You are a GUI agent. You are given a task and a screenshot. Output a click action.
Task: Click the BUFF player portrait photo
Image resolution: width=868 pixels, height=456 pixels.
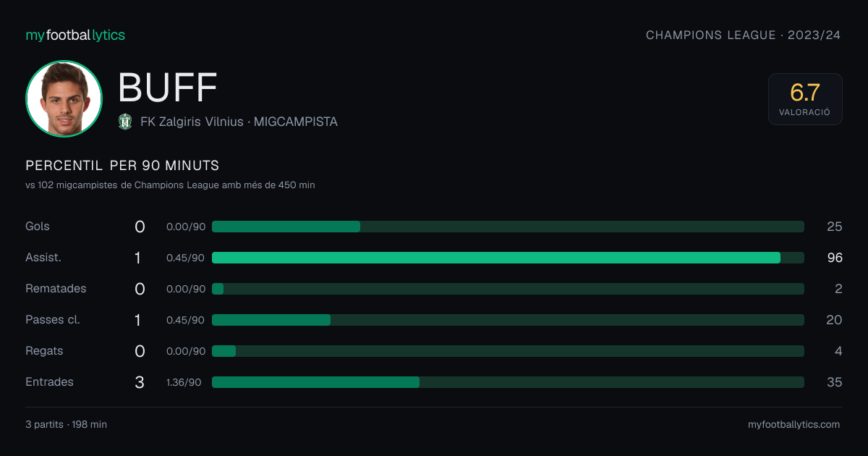coord(64,98)
